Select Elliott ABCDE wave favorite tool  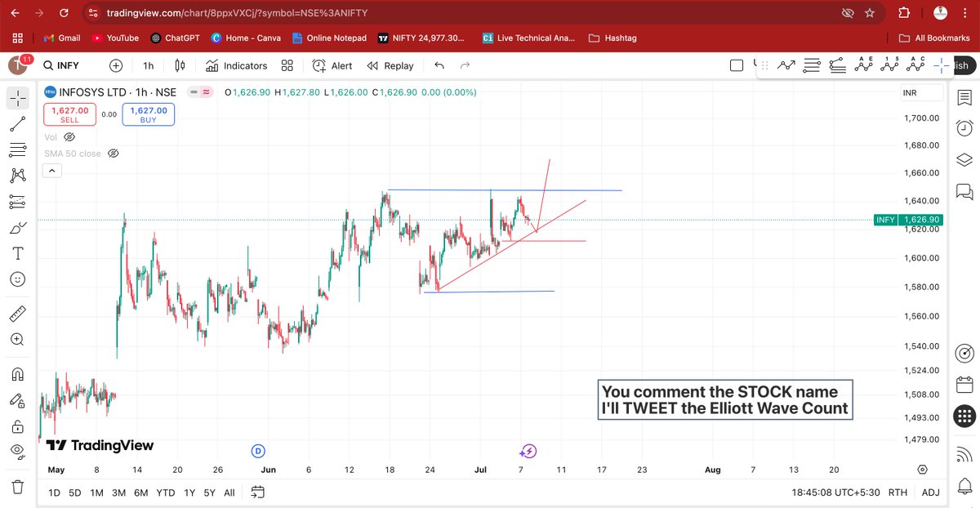[x=863, y=65]
